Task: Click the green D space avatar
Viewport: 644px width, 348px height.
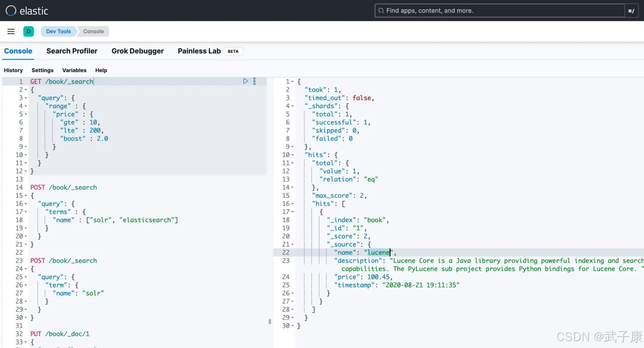Action: tap(28, 31)
